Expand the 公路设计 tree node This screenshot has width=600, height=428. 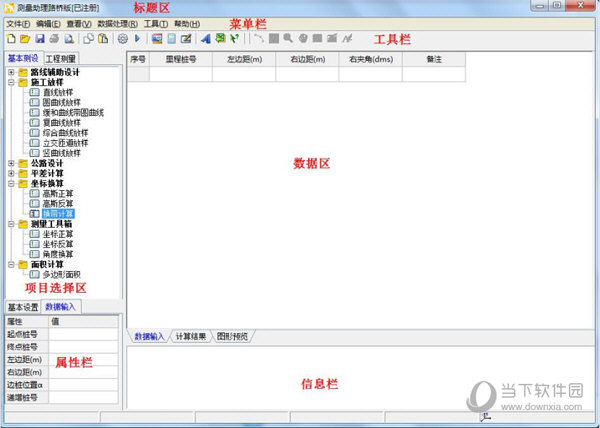[x=11, y=163]
